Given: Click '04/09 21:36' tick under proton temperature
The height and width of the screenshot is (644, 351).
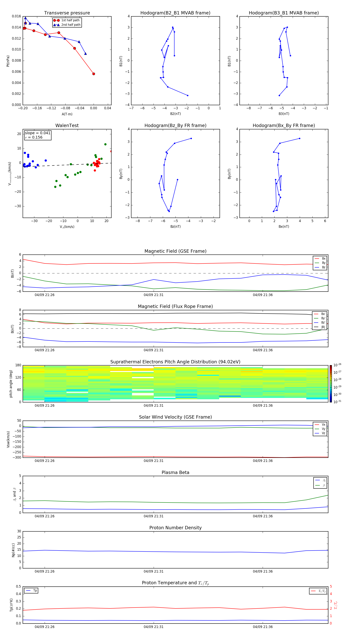Looking at the screenshot, I should point(262,627).
